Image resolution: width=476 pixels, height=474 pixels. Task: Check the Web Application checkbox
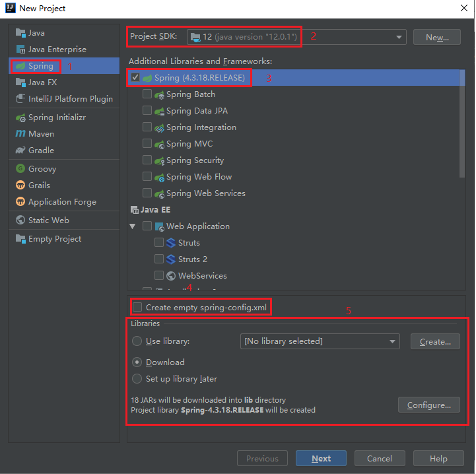[147, 226]
